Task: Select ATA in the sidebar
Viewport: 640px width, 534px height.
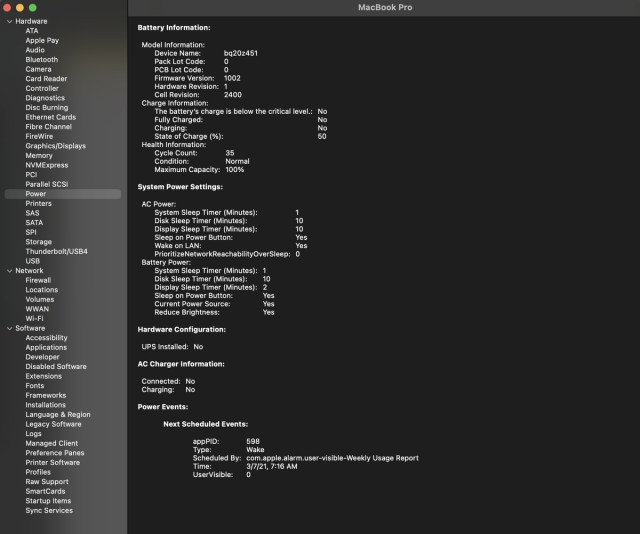Action: click(x=32, y=31)
